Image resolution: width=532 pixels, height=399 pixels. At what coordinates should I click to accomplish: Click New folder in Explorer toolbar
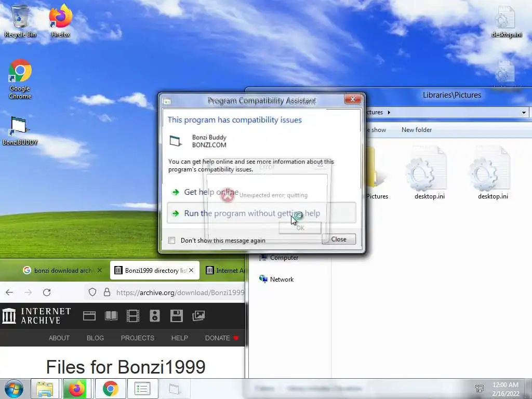417,130
